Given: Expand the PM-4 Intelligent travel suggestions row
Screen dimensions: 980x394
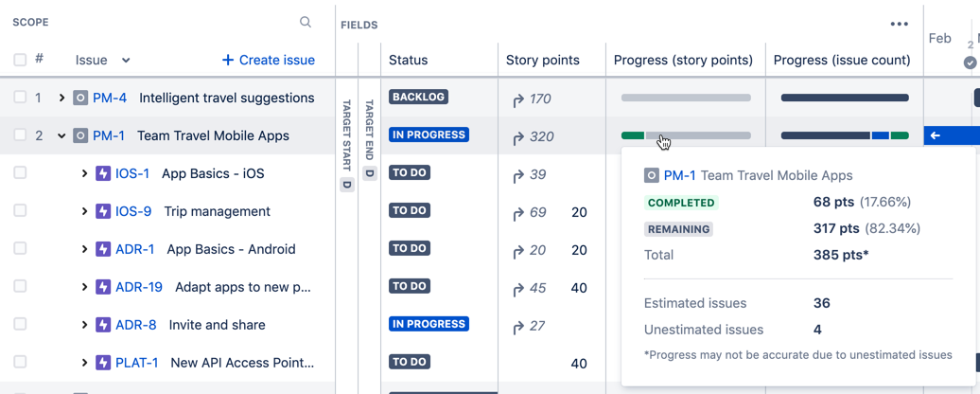Looking at the screenshot, I should (61, 98).
